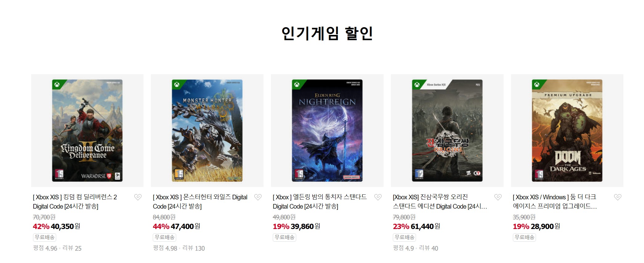Viewport: 644px width, 263px height.
Task: Click the 40,350원 discounted price
Action: 65,227
